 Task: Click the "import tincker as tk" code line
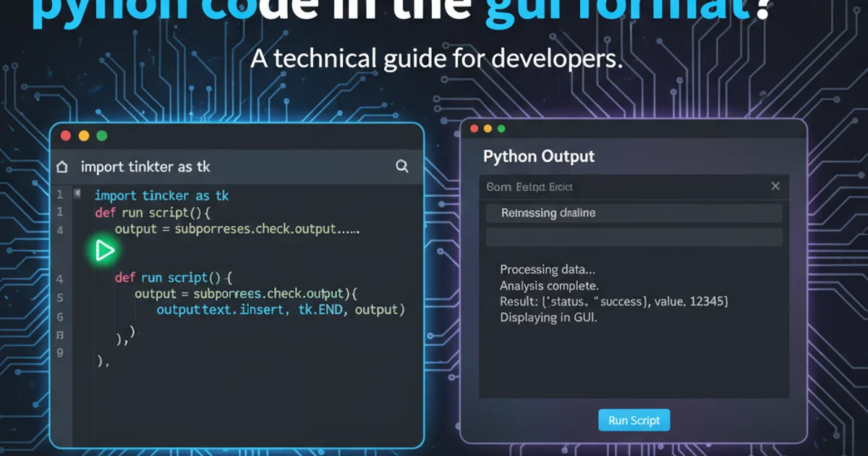161,195
